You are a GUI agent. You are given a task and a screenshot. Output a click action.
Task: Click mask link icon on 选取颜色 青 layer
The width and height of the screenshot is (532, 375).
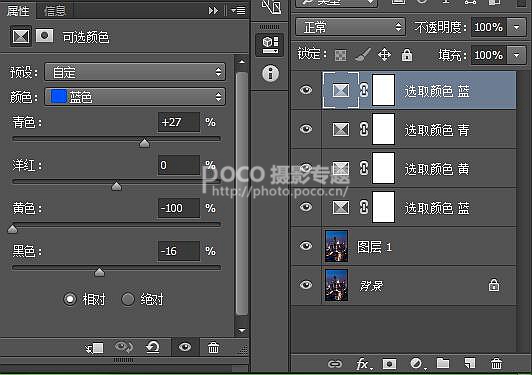pyautogui.click(x=364, y=129)
